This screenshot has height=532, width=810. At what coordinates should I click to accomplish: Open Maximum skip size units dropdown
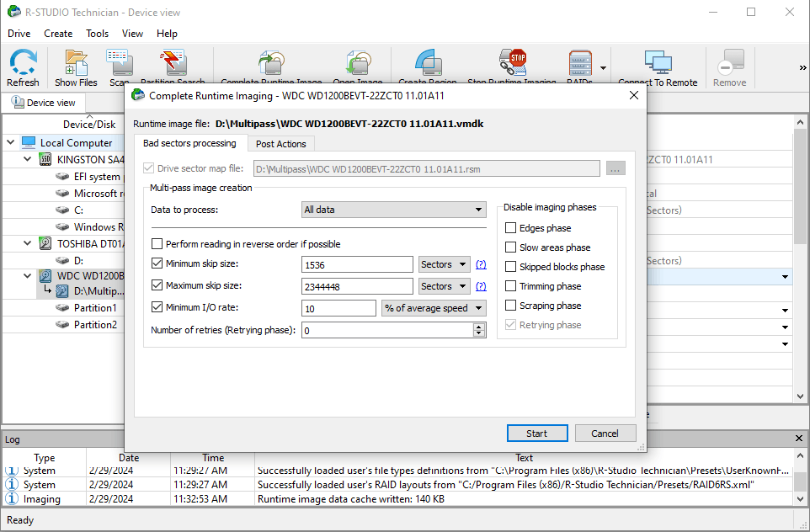tap(445, 285)
